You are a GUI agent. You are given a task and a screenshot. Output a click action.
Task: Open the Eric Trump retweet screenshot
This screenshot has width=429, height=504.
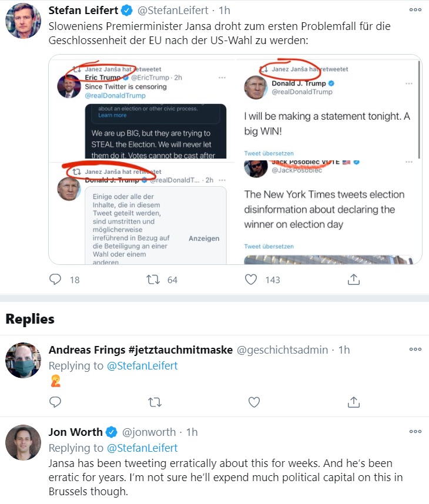pyautogui.click(x=142, y=107)
